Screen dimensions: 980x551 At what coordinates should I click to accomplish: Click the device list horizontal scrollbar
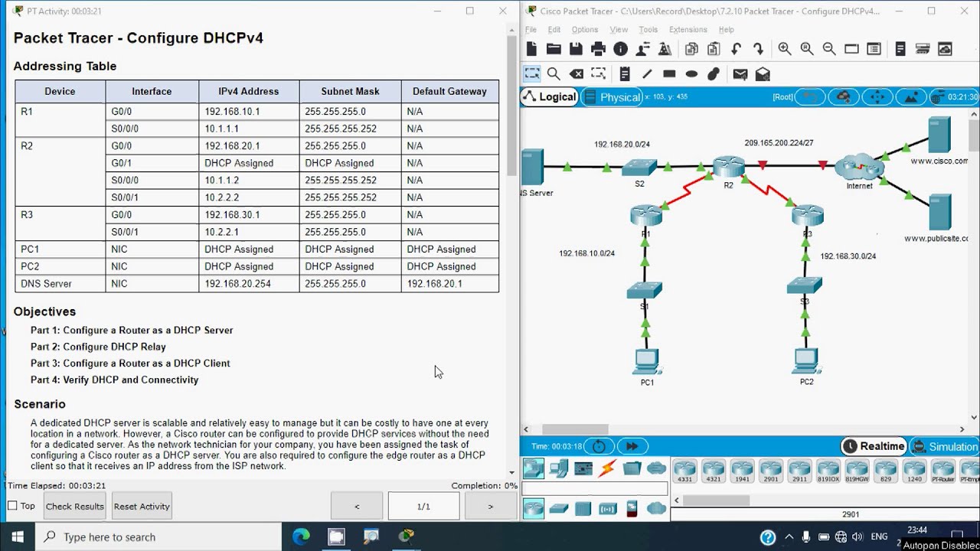pyautogui.click(x=716, y=500)
